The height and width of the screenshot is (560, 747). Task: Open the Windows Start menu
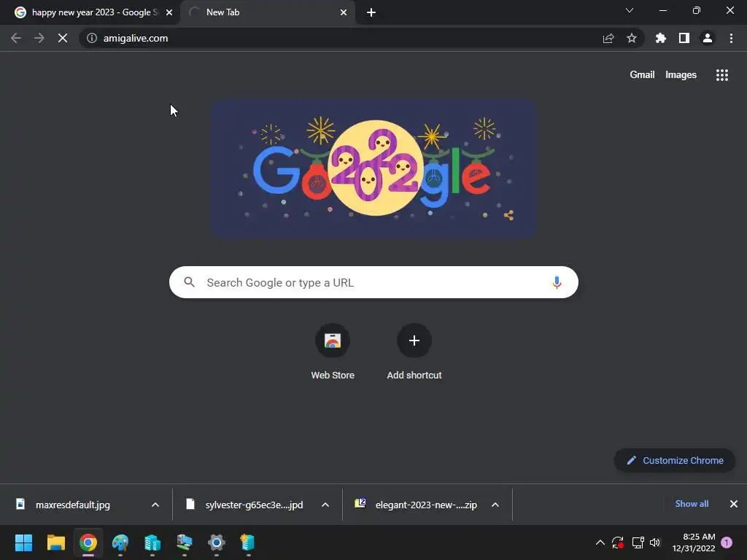coord(23,542)
